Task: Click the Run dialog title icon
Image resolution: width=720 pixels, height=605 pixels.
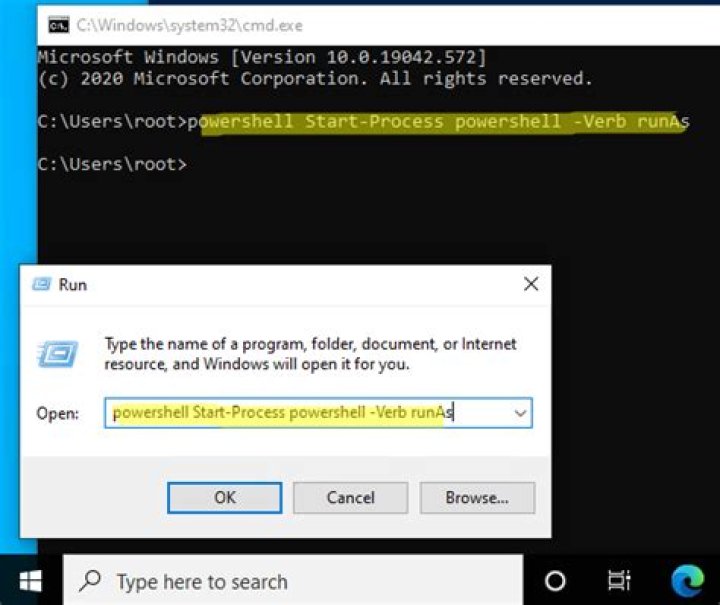Action: pyautogui.click(x=41, y=284)
